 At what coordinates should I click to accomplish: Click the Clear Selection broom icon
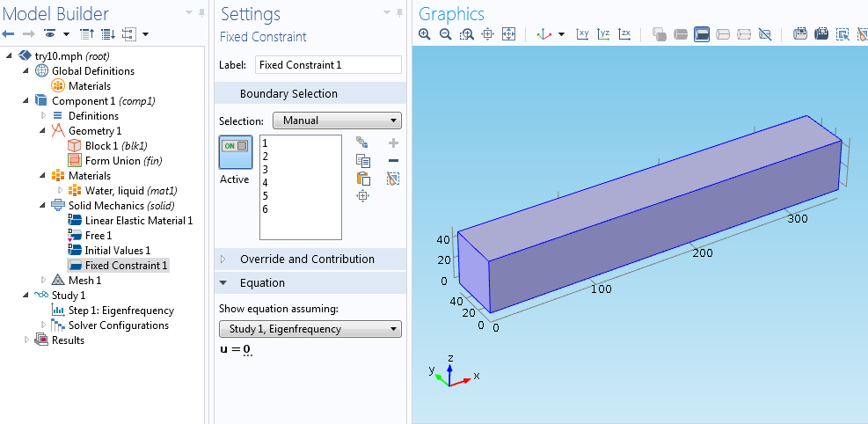393,179
